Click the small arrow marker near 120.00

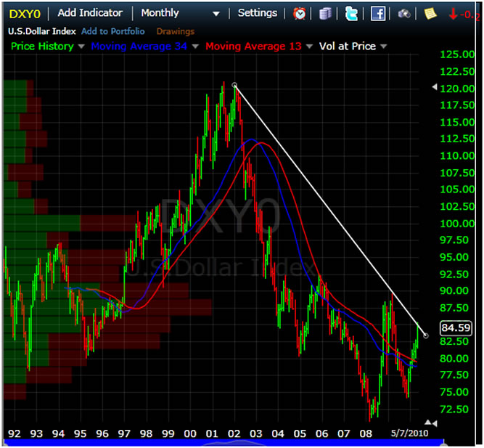[435, 87]
